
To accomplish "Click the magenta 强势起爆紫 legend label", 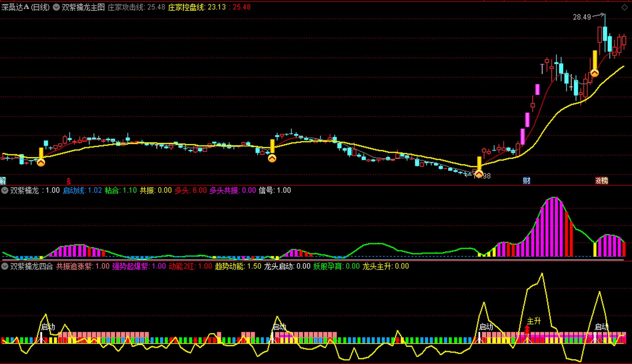I will tap(130, 266).
